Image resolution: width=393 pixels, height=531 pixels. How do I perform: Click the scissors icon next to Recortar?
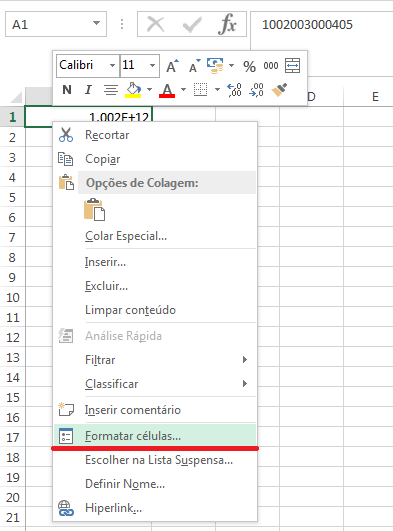tap(66, 135)
